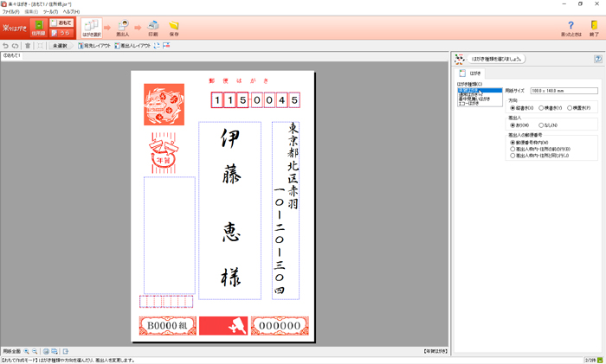
Task: Click the undo arrow icon
Action: pos(6,46)
